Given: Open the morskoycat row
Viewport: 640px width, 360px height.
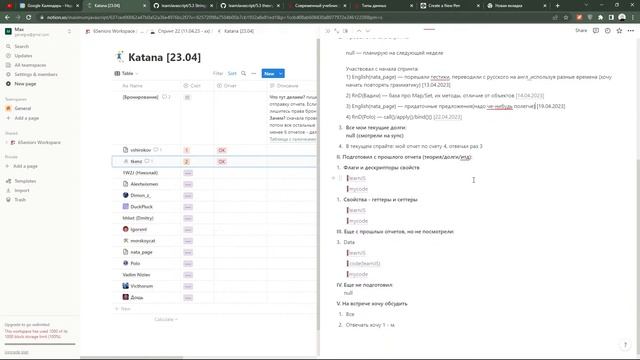Looking at the screenshot, I should [142, 241].
